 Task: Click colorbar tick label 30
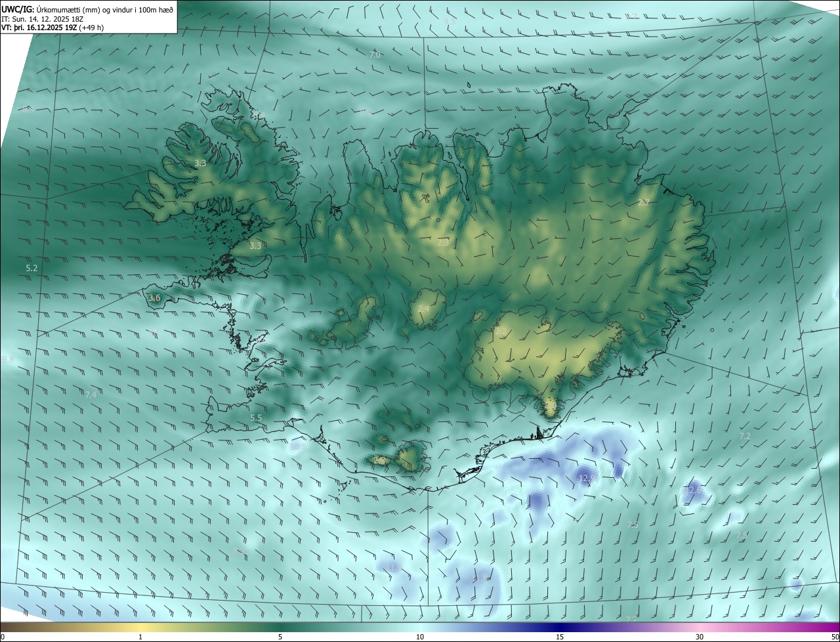[700, 637]
